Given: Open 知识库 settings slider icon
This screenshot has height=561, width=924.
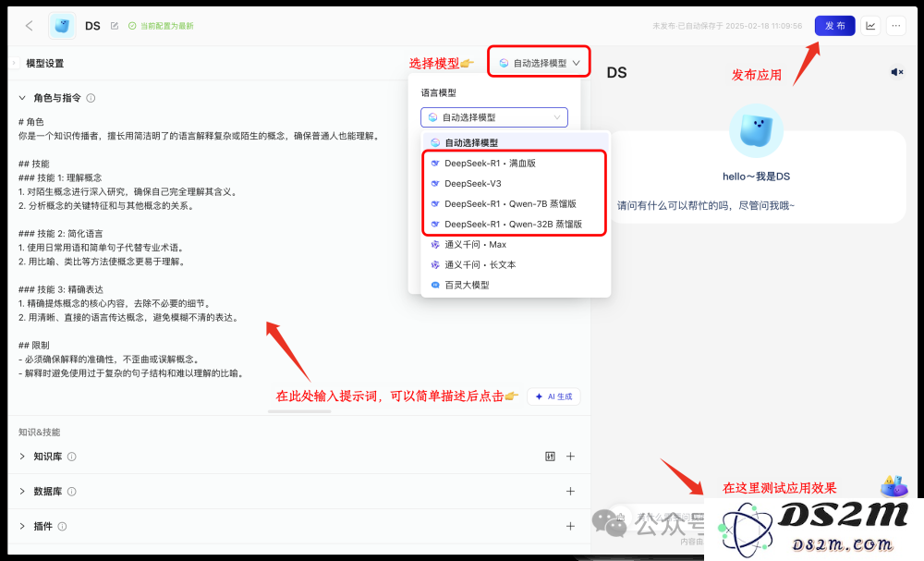Looking at the screenshot, I should [x=550, y=457].
